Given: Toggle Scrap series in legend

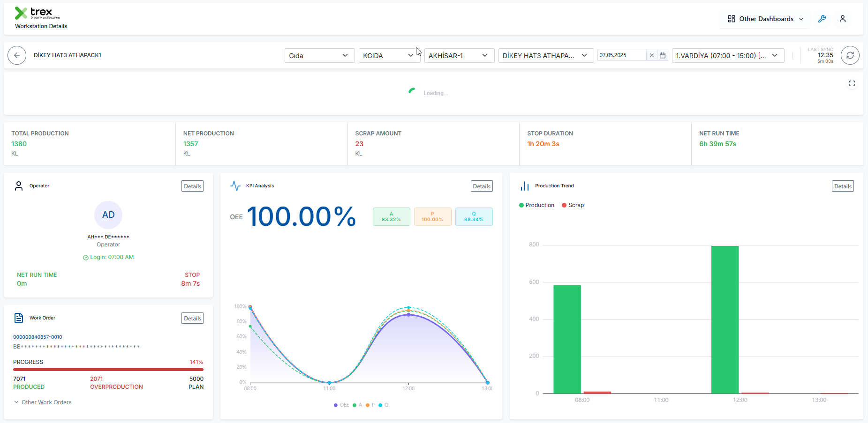Looking at the screenshot, I should (573, 205).
